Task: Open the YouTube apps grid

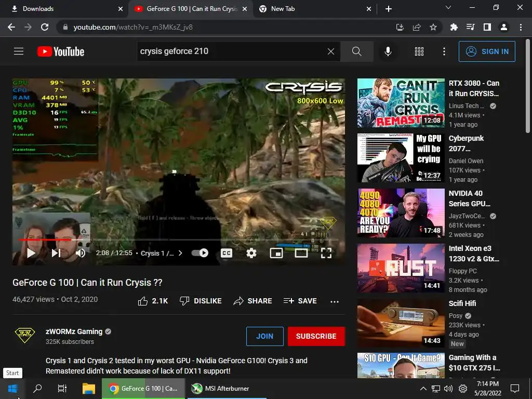Action: pos(419,51)
